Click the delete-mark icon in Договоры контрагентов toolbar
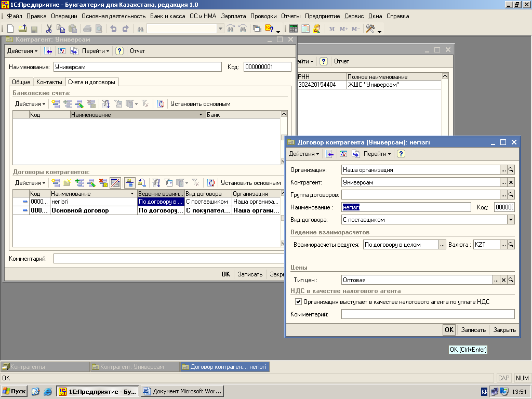The height and width of the screenshot is (399, 532). coord(103,183)
